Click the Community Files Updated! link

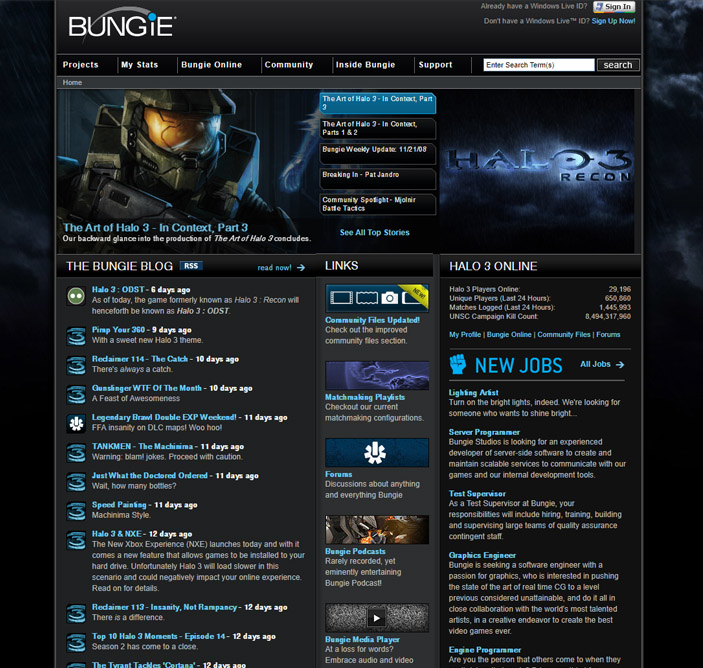click(373, 320)
